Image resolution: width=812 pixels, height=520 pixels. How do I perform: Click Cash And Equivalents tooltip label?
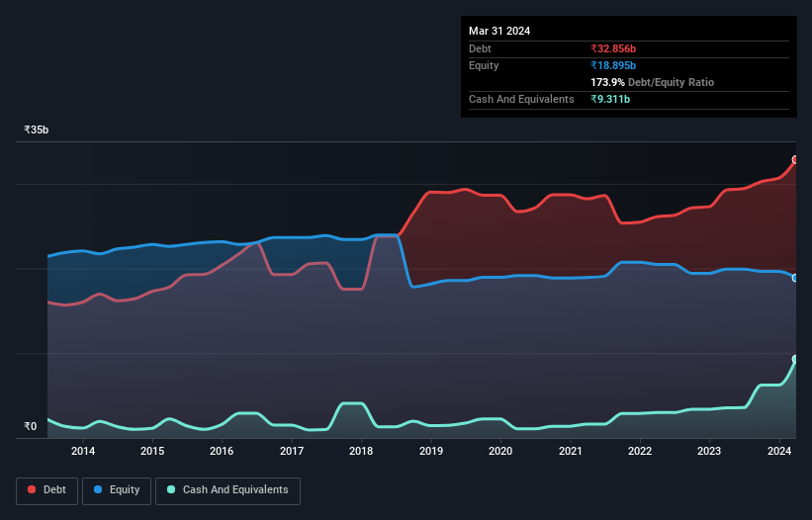tap(521, 99)
